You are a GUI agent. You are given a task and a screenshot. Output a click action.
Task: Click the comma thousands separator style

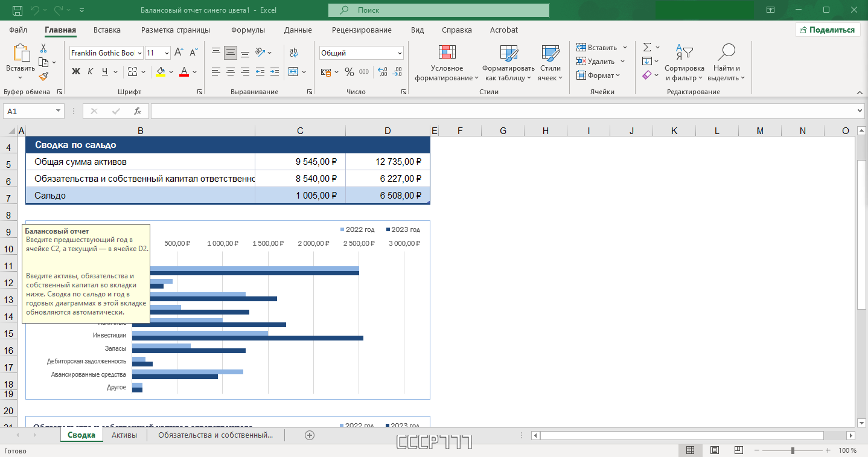tap(363, 72)
